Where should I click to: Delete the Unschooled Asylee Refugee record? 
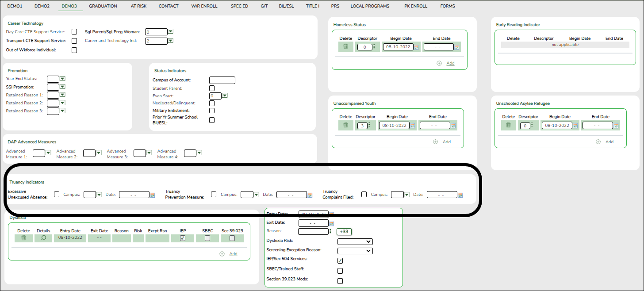tap(508, 125)
